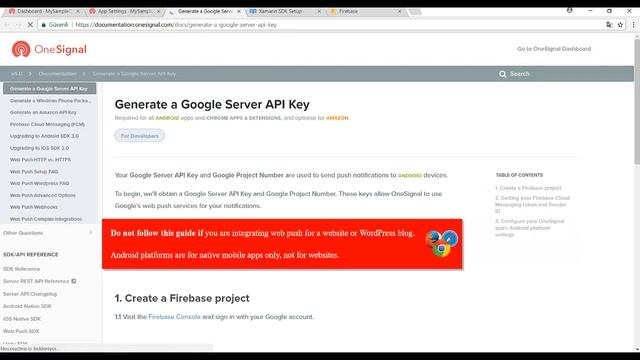
Task: Go to OneSignal Dashboard link
Action: click(x=554, y=49)
